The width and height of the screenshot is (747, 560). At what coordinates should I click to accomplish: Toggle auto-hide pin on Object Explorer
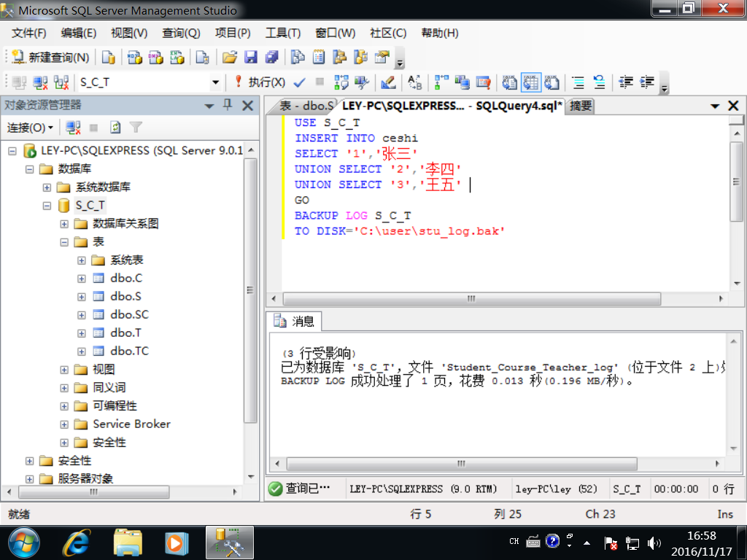pyautogui.click(x=228, y=105)
